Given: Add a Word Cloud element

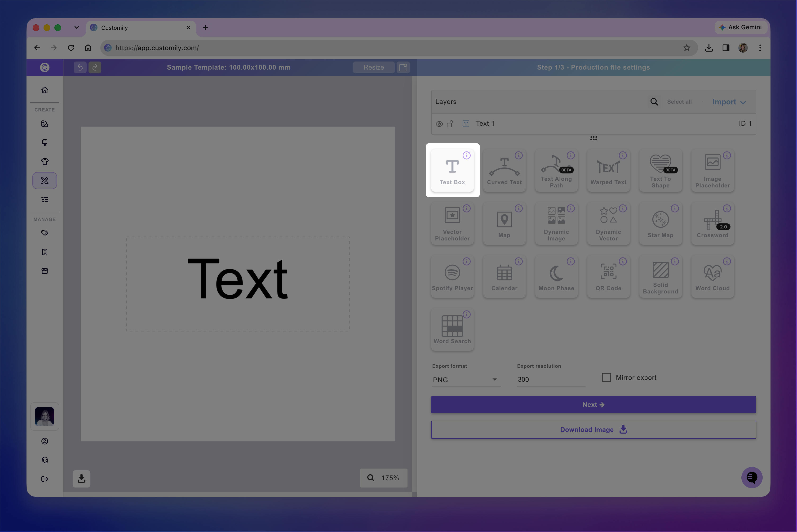Looking at the screenshot, I should (713, 276).
